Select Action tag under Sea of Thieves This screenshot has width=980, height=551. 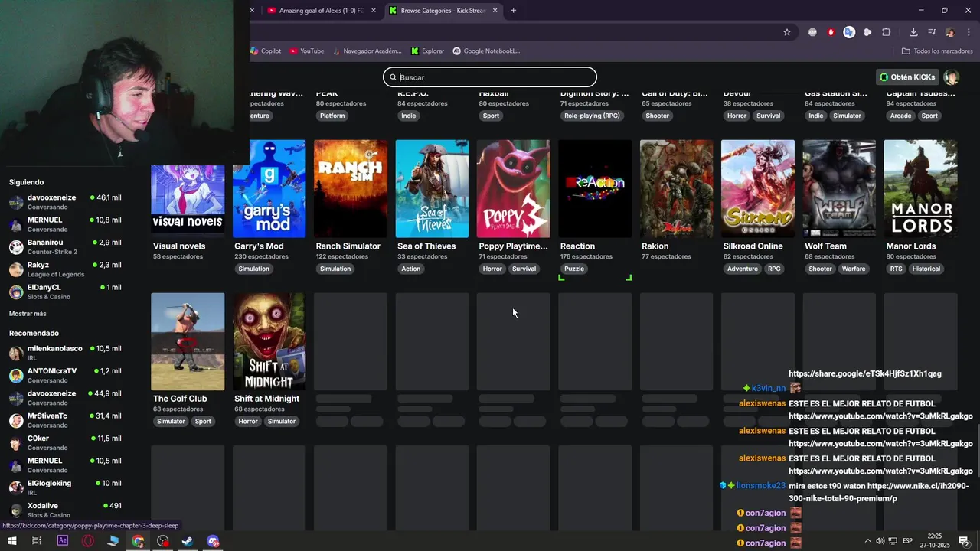(x=411, y=269)
